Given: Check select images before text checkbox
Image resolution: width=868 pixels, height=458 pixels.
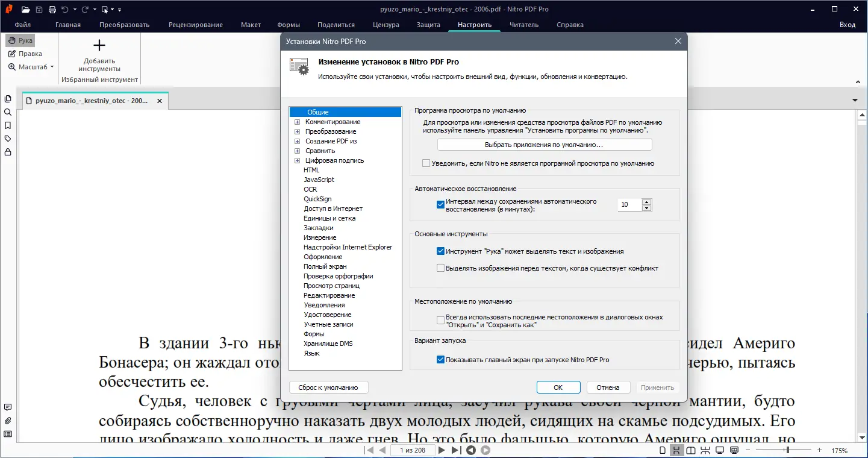Looking at the screenshot, I should click(x=441, y=268).
